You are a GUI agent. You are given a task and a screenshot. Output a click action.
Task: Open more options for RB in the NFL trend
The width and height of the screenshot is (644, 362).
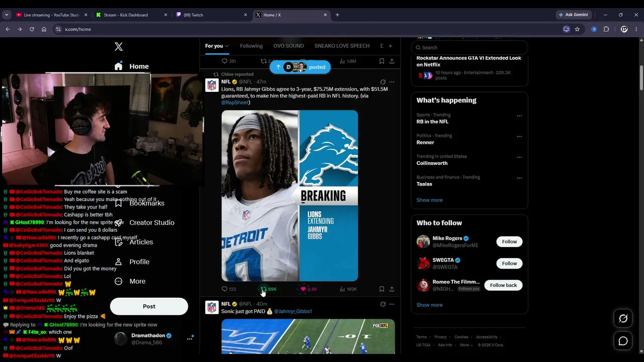pos(519,116)
